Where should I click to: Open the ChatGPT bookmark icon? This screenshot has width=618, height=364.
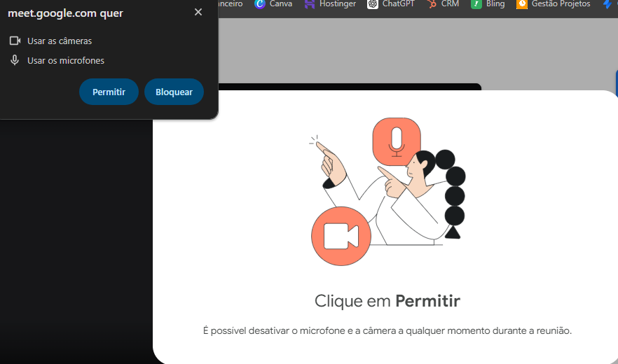[373, 3]
